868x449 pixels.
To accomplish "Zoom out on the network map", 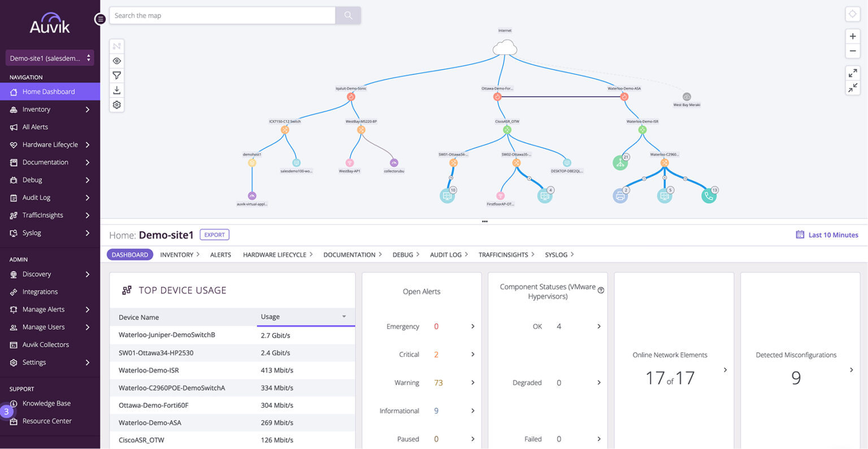I will 852,51.
